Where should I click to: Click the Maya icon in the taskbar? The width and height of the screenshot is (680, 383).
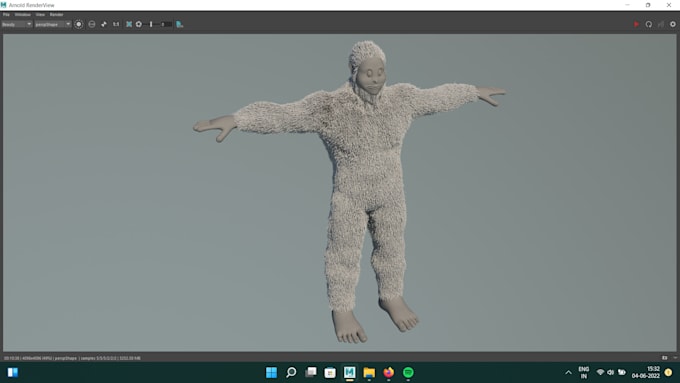click(x=350, y=372)
